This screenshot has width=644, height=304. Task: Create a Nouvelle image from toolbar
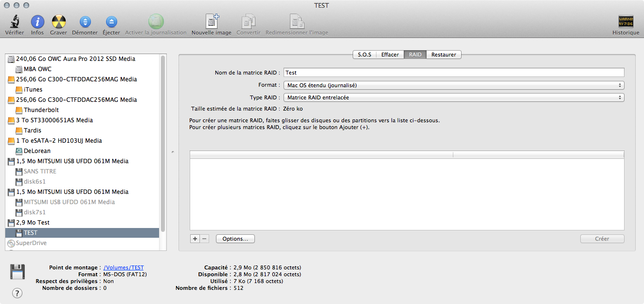(212, 22)
